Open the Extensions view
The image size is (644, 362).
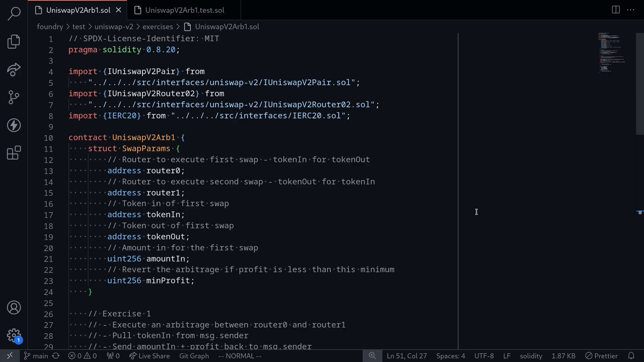14,153
